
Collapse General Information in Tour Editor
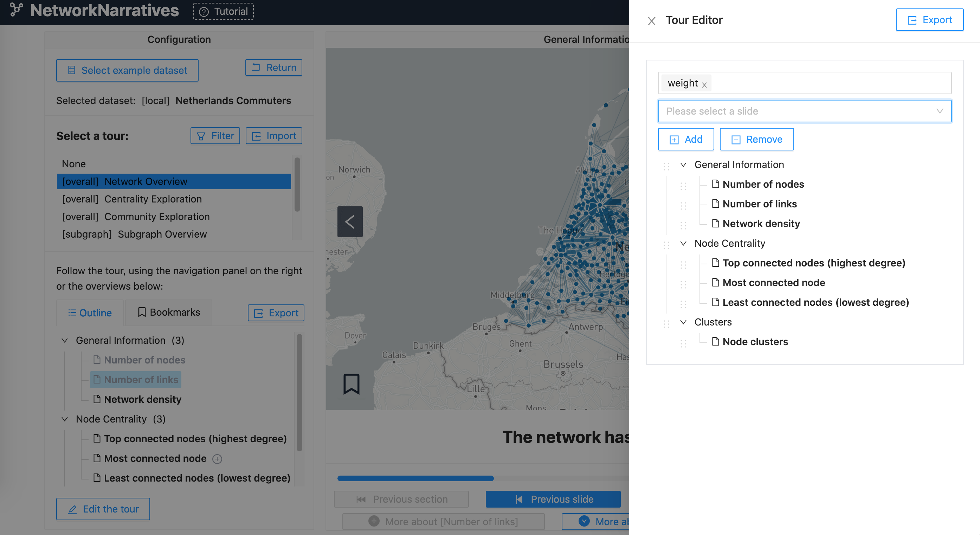683,165
